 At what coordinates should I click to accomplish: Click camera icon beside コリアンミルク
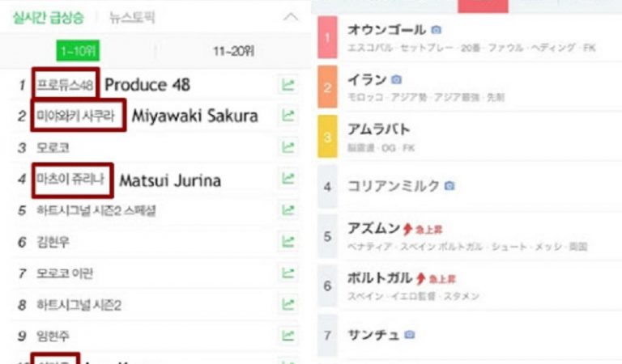[x=449, y=186]
